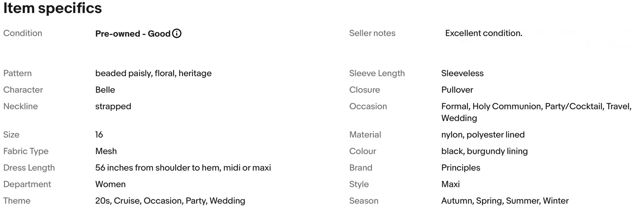Click the Dress Length value text
This screenshot has width=644, height=211.
183,168
